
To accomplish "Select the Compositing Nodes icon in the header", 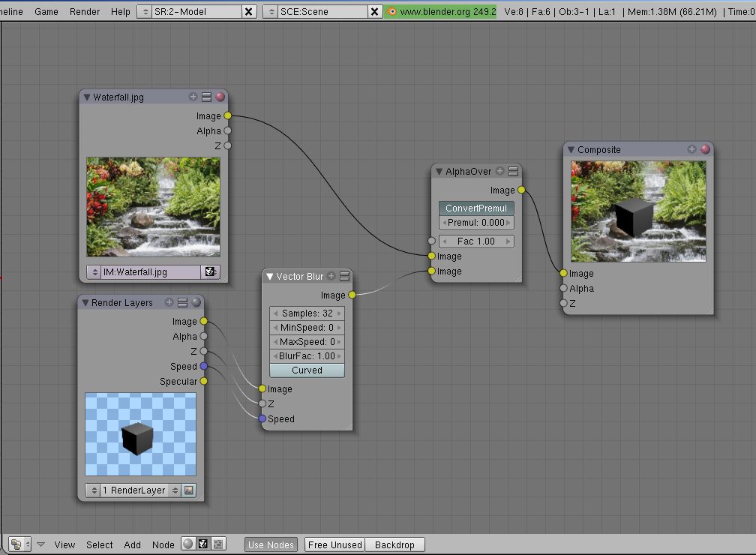I will point(202,544).
